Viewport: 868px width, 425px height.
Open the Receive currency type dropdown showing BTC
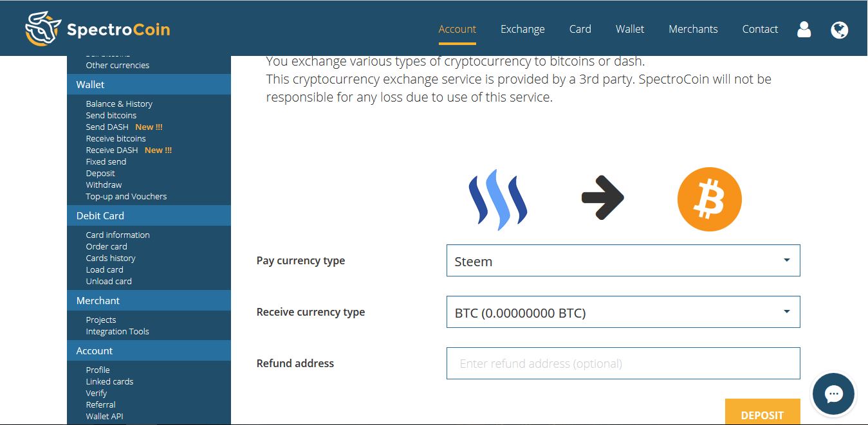(623, 312)
